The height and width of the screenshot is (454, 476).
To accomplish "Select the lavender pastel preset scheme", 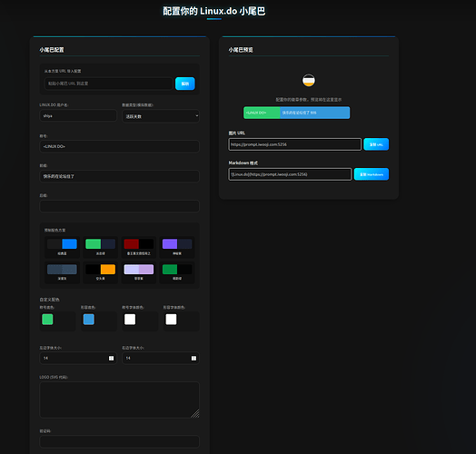I will [x=139, y=272].
